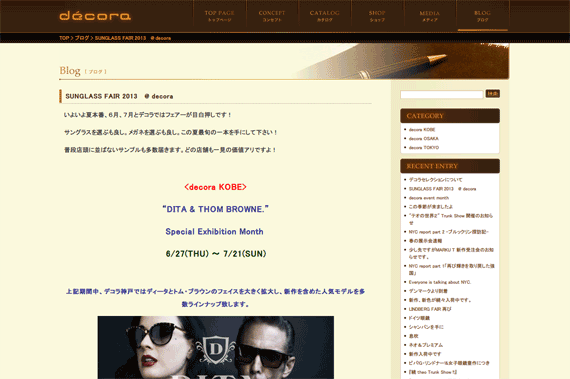
Task: Open recent entry この季節が来ましたよ
Action: click(x=431, y=206)
